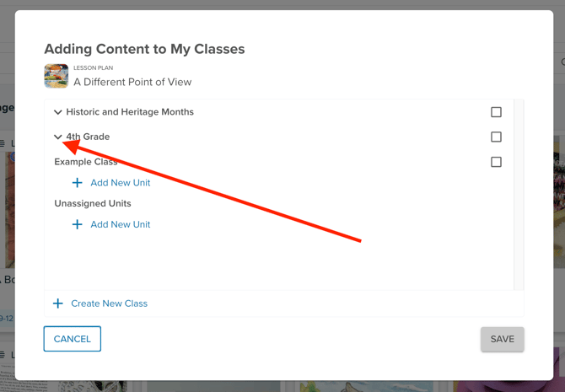
Task: Select the 4th Grade class label
Action: (x=88, y=137)
